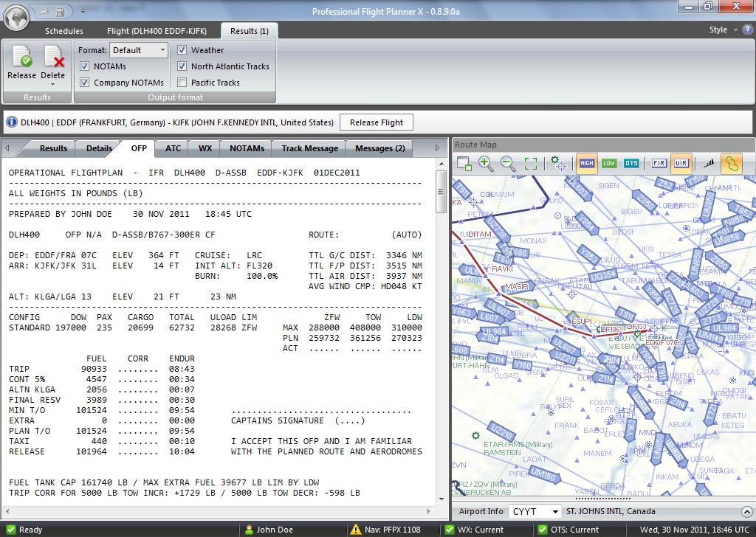756x537 pixels.
Task: Click the waypoint and airport symbols icon
Action: [558, 163]
